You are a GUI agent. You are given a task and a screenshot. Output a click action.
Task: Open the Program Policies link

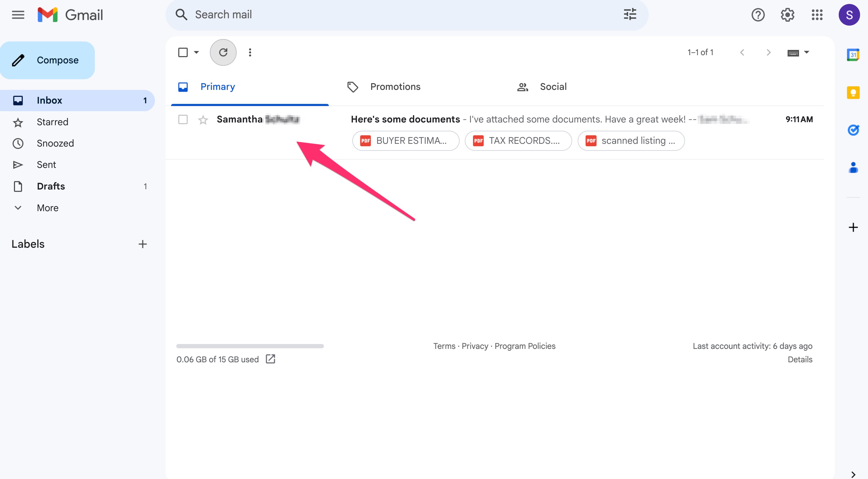[x=525, y=346]
